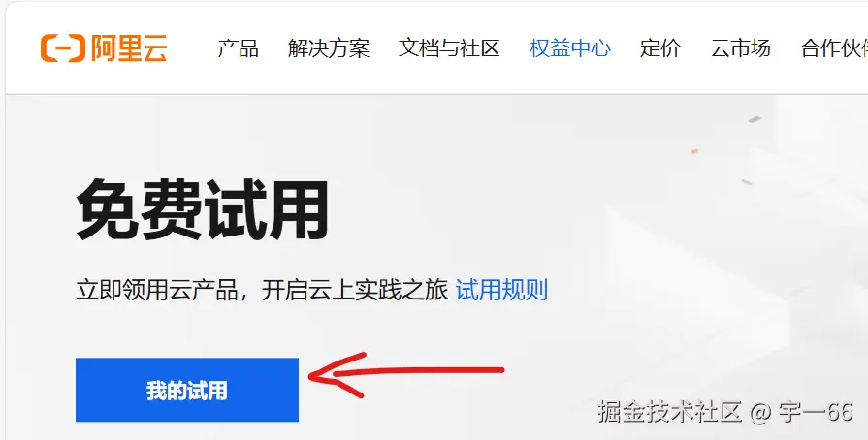The height and width of the screenshot is (440, 868).
Task: Click the blue 我的试用 button
Action: coord(187,390)
